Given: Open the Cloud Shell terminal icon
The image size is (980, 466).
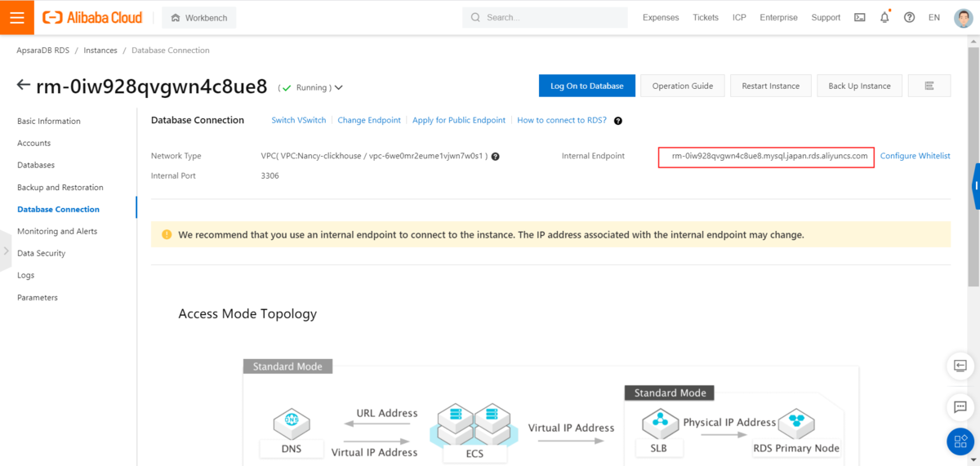Looking at the screenshot, I should [x=859, y=17].
